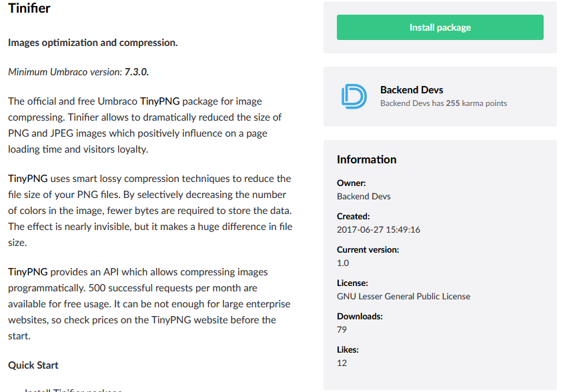Click the downloads count 79

point(342,330)
